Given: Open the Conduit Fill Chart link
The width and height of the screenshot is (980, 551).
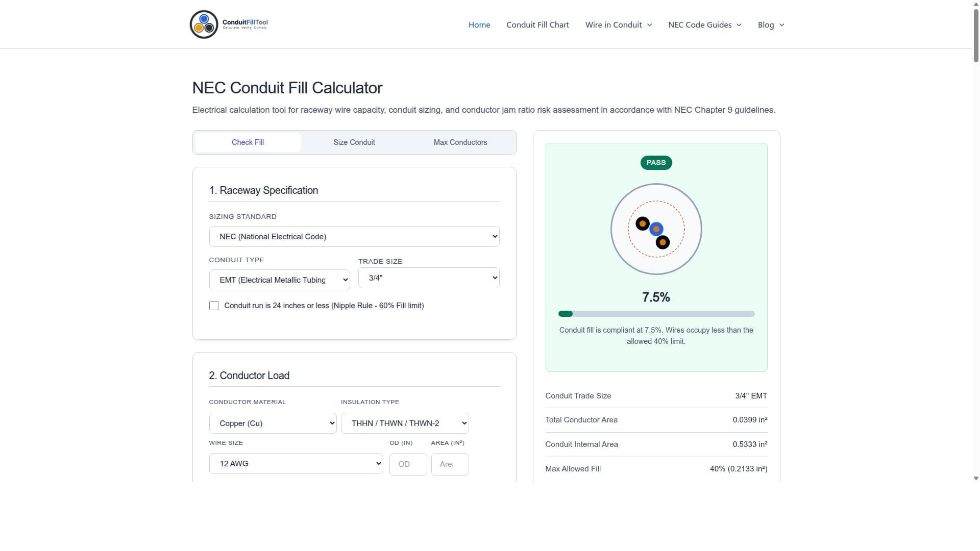Looking at the screenshot, I should pos(537,25).
